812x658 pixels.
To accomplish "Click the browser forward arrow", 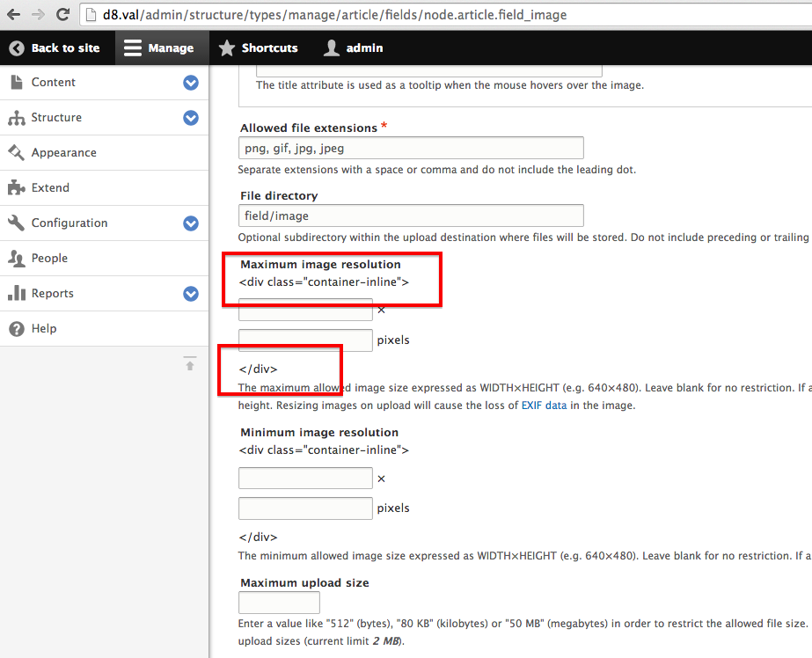I will click(39, 14).
